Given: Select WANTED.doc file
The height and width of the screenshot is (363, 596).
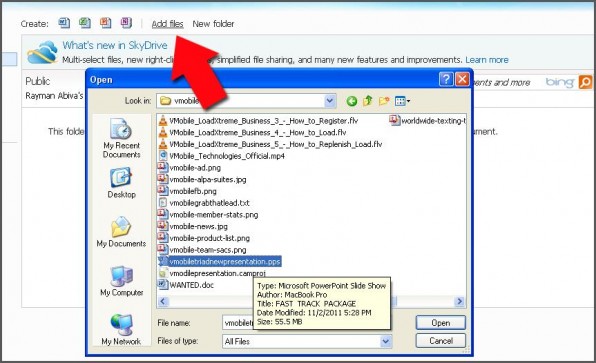Looking at the screenshot, I should (x=186, y=285).
